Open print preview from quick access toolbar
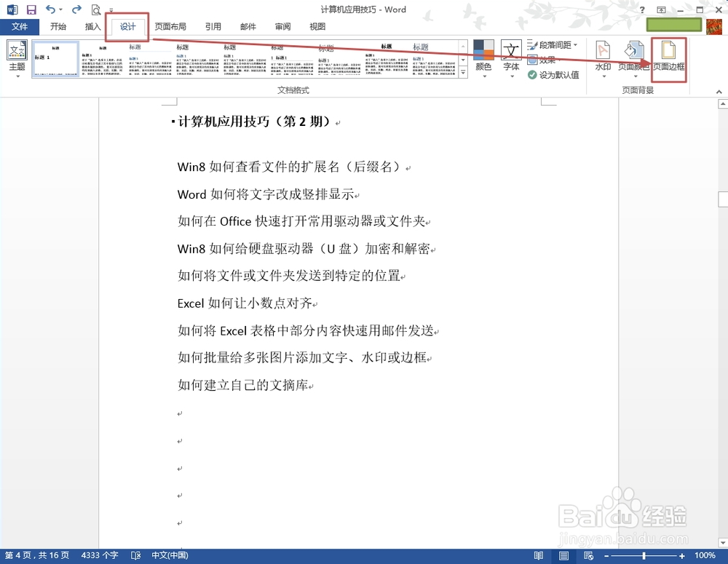Image resolution: width=728 pixels, height=564 pixels. [x=95, y=9]
